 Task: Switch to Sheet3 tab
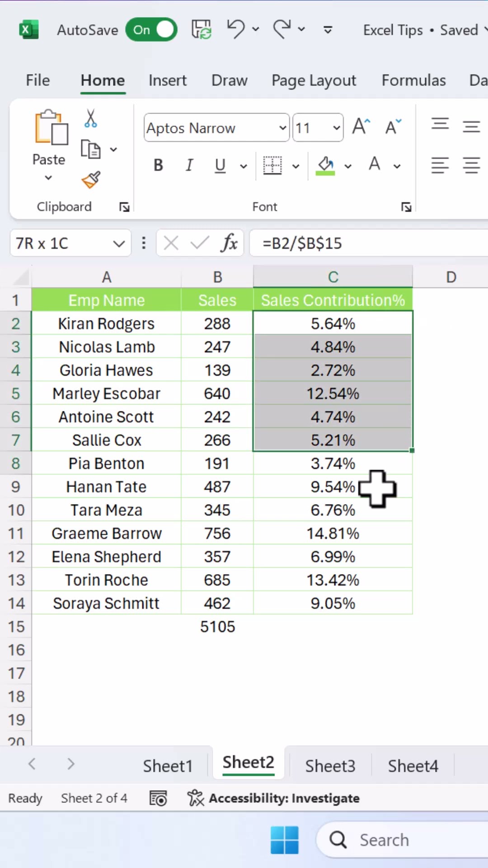[330, 766]
